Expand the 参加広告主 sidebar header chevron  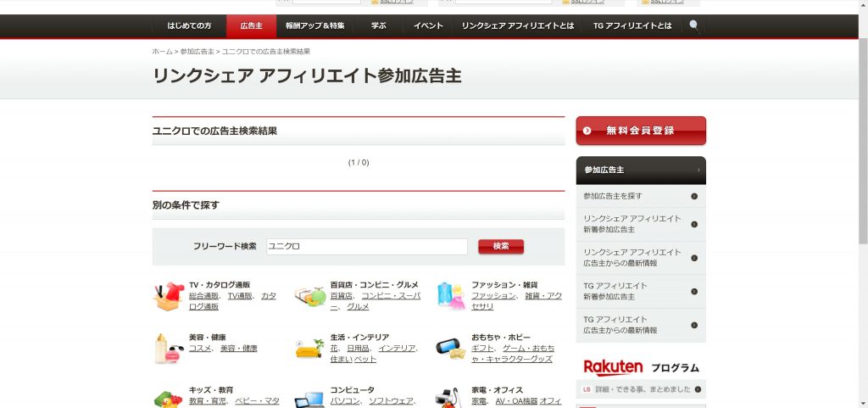[698, 170]
